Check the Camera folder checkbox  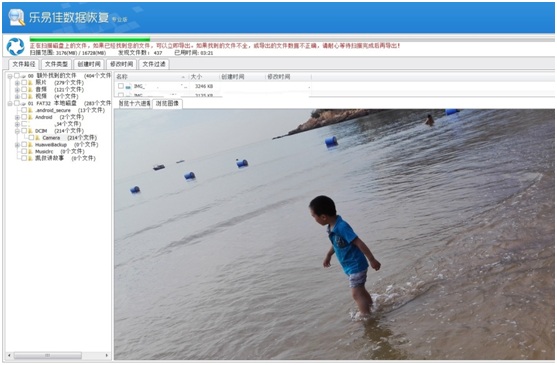[31, 137]
